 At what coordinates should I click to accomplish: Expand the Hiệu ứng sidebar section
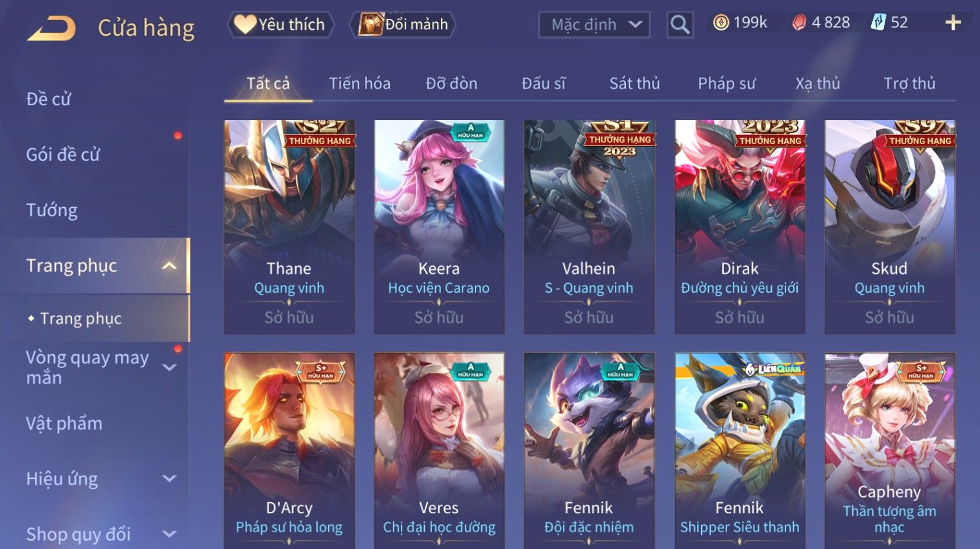coord(169,479)
